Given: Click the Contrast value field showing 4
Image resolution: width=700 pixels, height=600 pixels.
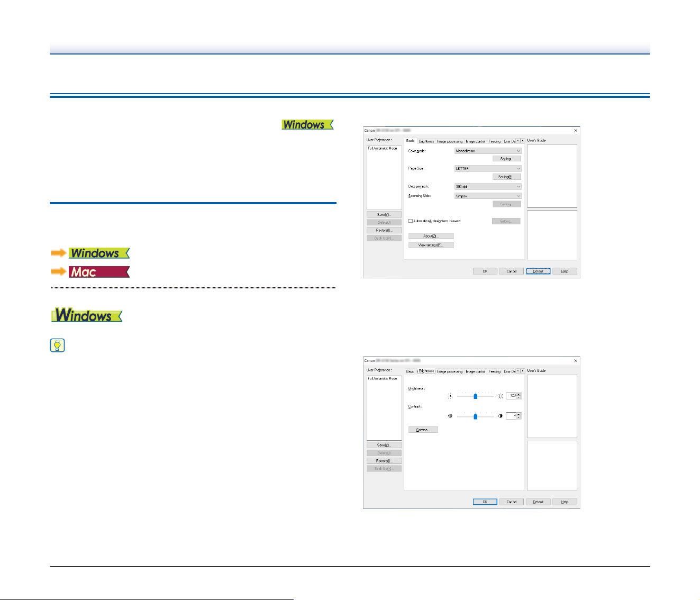Looking at the screenshot, I should [x=511, y=416].
